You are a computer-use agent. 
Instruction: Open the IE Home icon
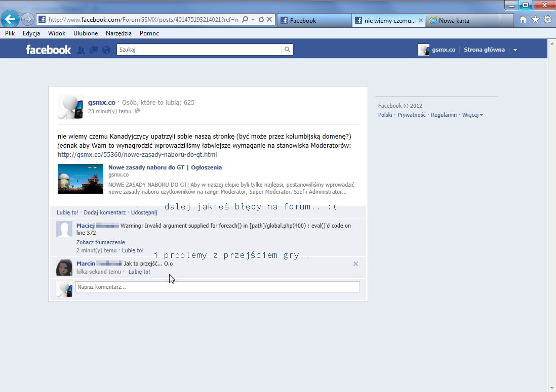(x=523, y=20)
